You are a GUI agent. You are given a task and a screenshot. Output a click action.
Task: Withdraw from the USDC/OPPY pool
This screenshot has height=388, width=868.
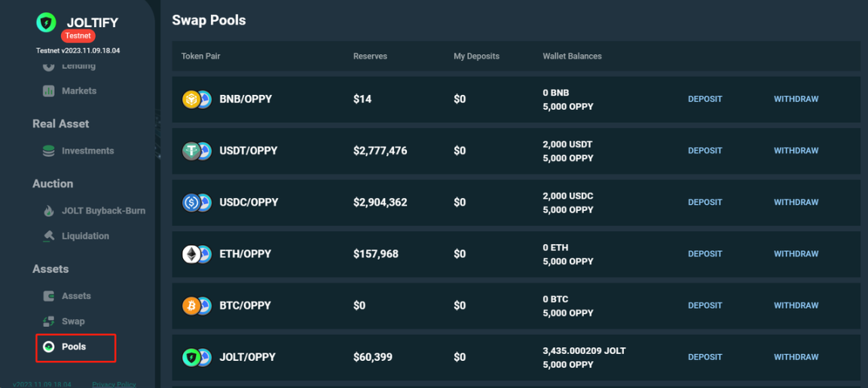pos(796,202)
